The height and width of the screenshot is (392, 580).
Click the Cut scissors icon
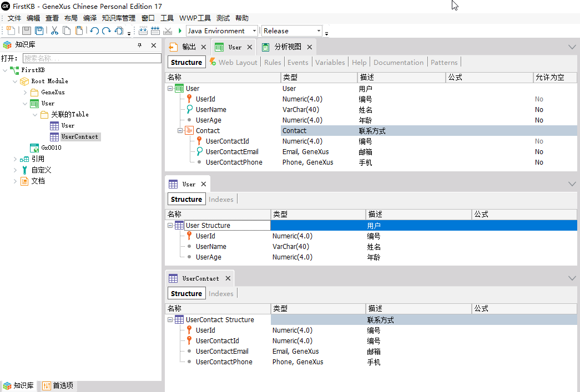tap(55, 30)
